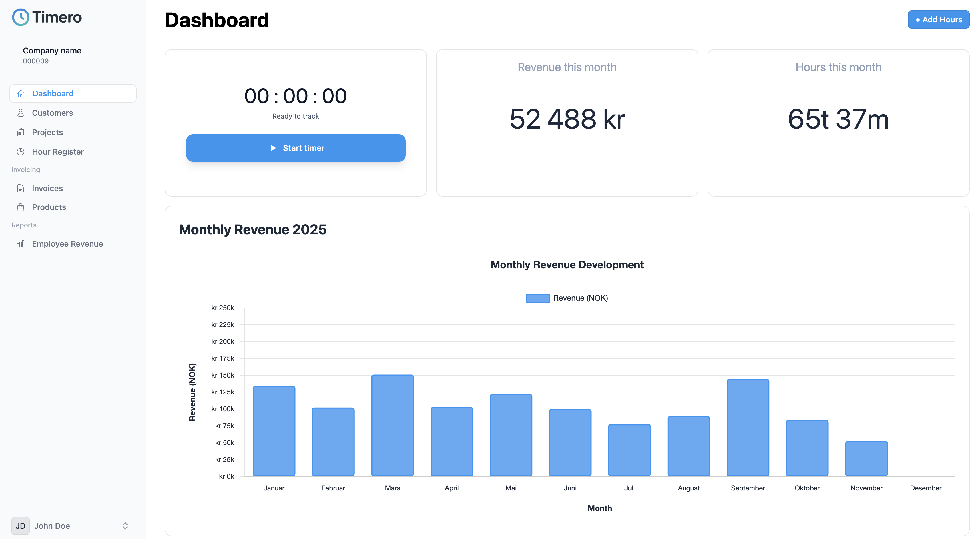Click the Januar revenue bar

point(274,431)
